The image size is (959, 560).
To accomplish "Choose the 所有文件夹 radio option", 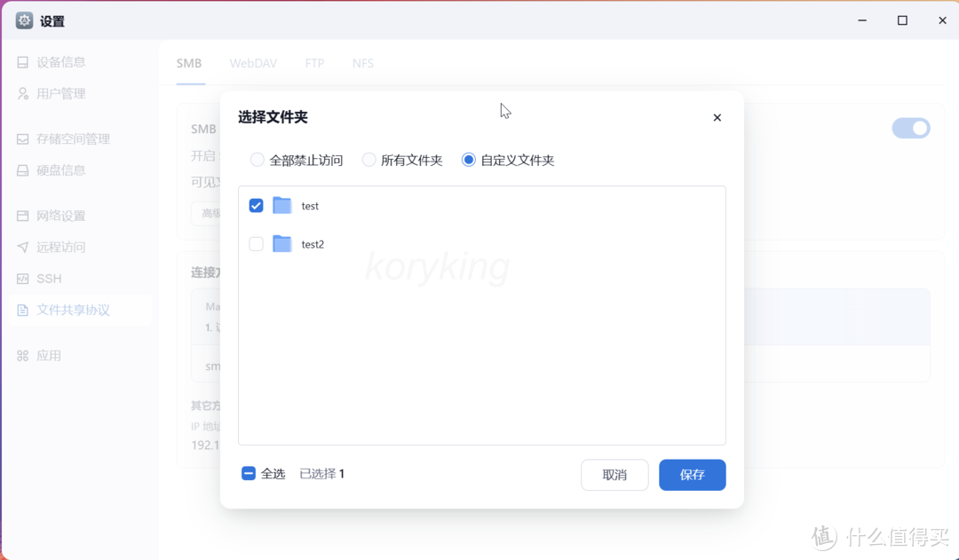I will coord(369,160).
